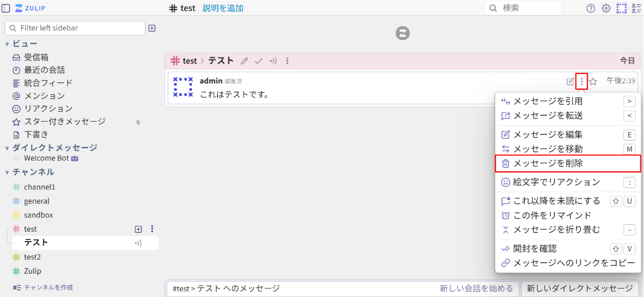The height and width of the screenshot is (297, 644).
Task: Open topic three-dot menu in header
Action: click(287, 61)
